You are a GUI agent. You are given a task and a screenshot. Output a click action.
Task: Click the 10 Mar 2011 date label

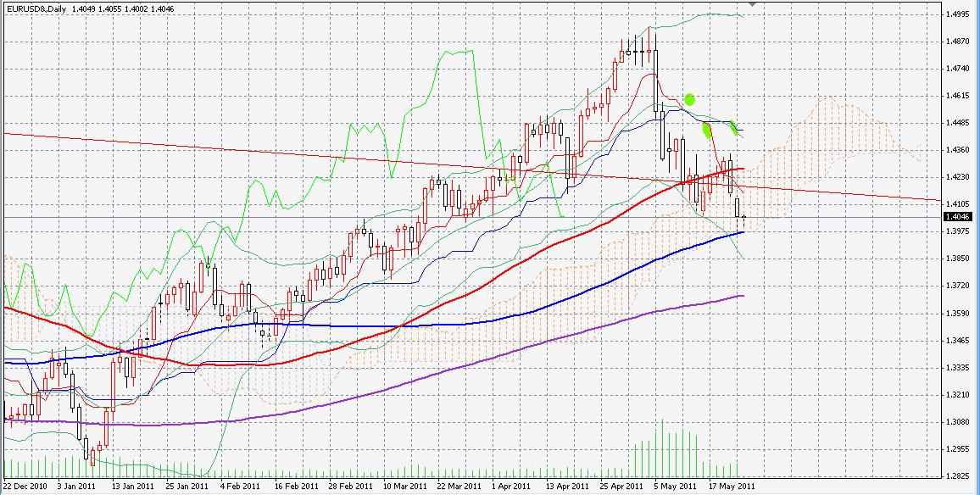[x=405, y=487]
